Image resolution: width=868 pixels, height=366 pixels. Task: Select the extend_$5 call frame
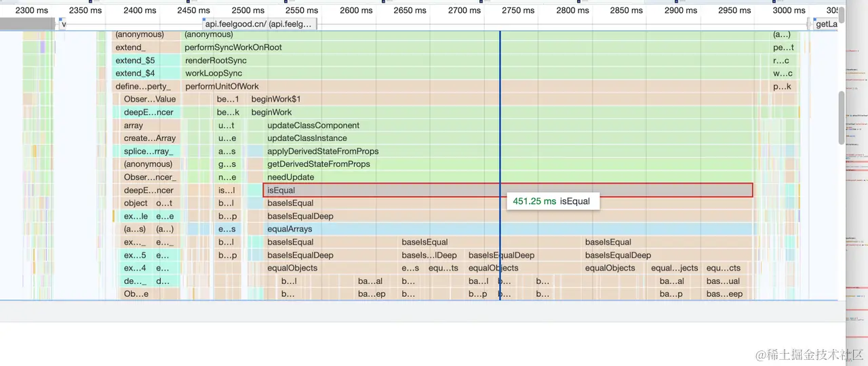(x=146, y=60)
